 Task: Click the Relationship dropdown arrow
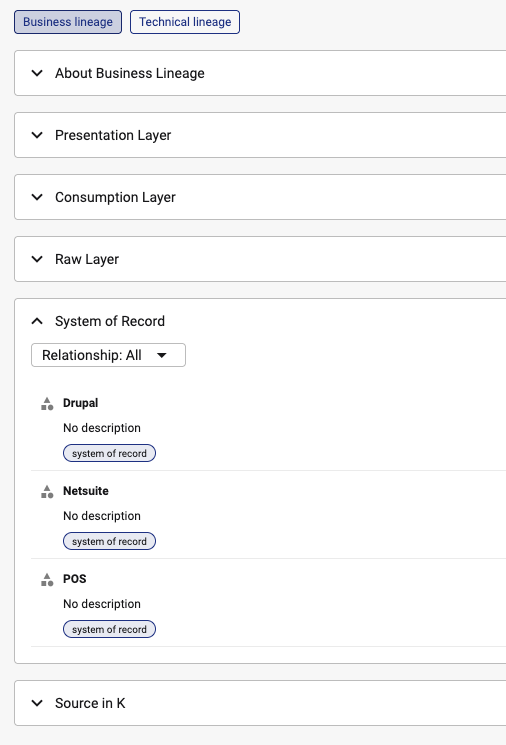click(162, 355)
